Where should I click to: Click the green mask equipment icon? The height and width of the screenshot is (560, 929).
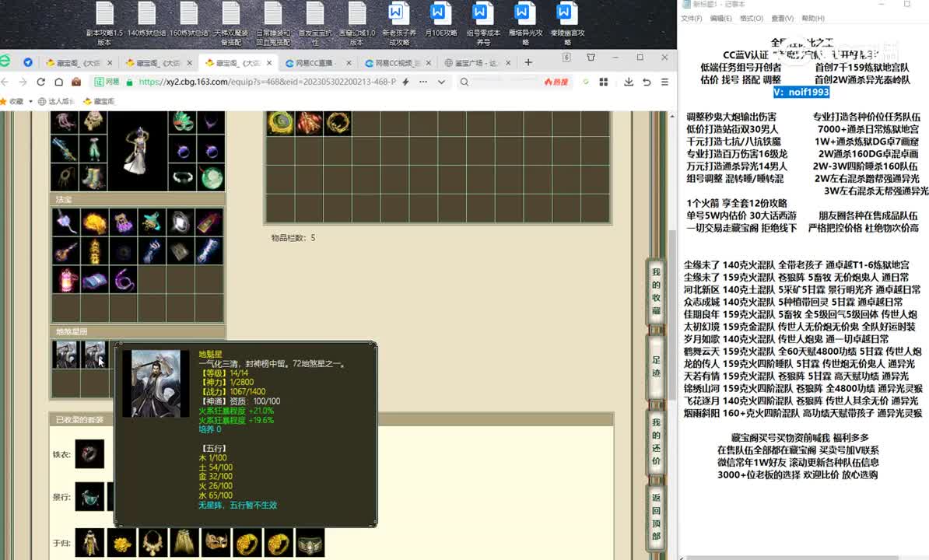coord(182,121)
